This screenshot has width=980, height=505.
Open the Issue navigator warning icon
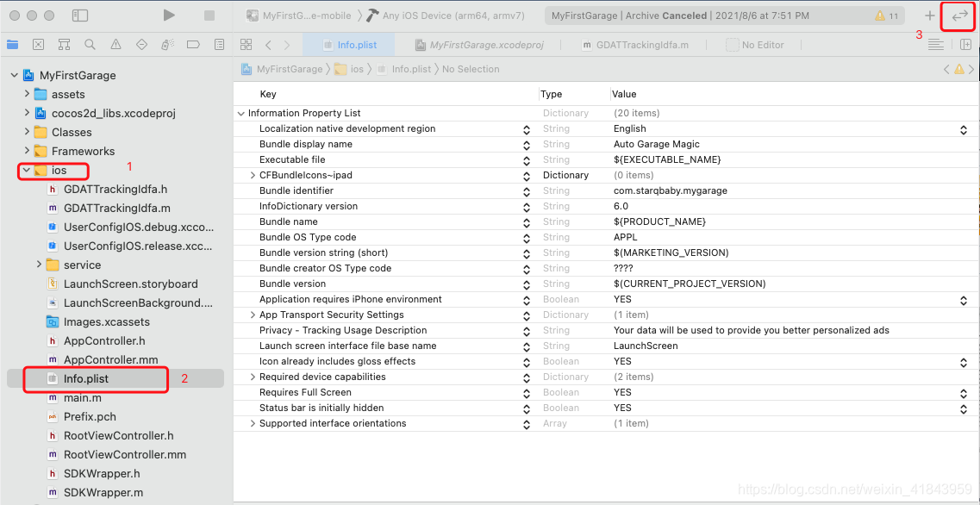[x=115, y=44]
